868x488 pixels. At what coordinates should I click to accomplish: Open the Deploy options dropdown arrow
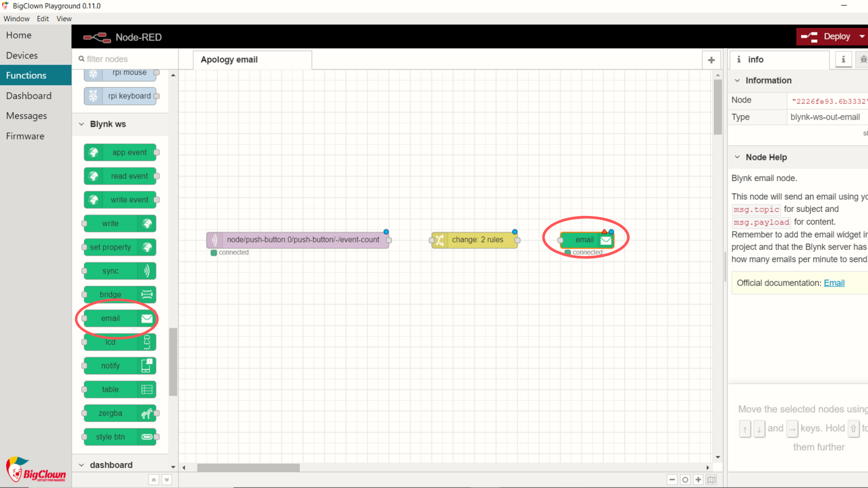pyautogui.click(x=862, y=37)
